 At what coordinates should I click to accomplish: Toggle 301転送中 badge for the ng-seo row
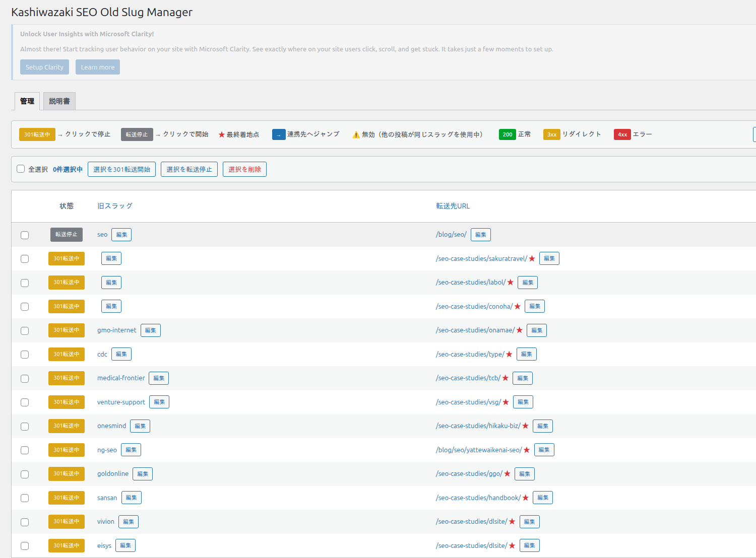[x=66, y=450]
